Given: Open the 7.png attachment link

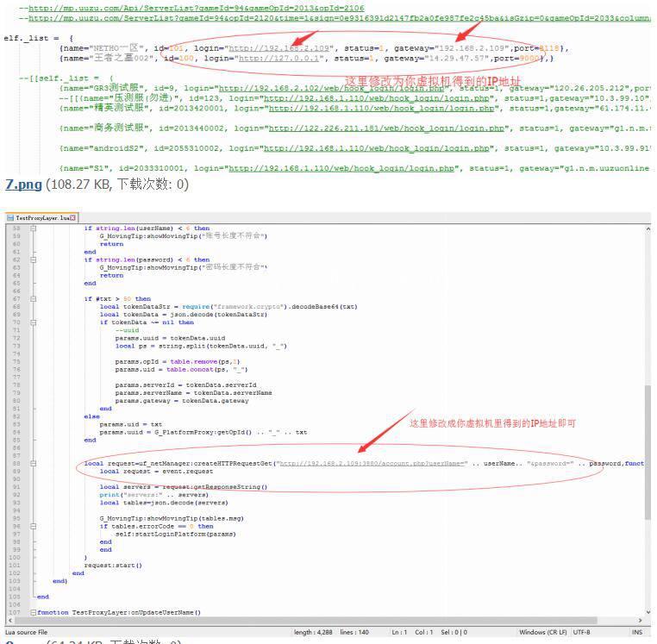Looking at the screenshot, I should [23, 184].
